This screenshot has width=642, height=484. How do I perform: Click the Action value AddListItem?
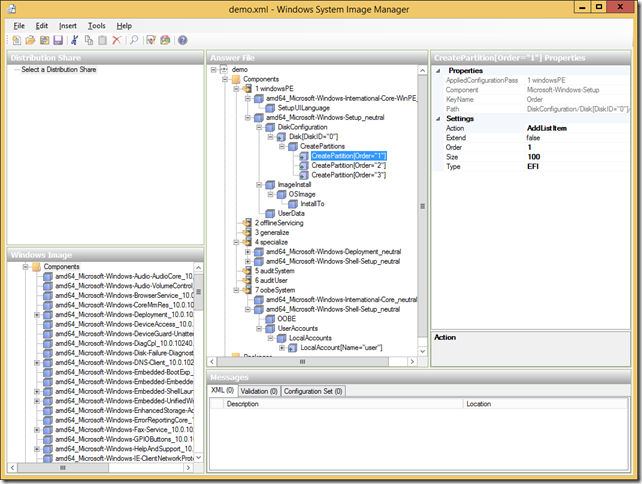click(546, 128)
